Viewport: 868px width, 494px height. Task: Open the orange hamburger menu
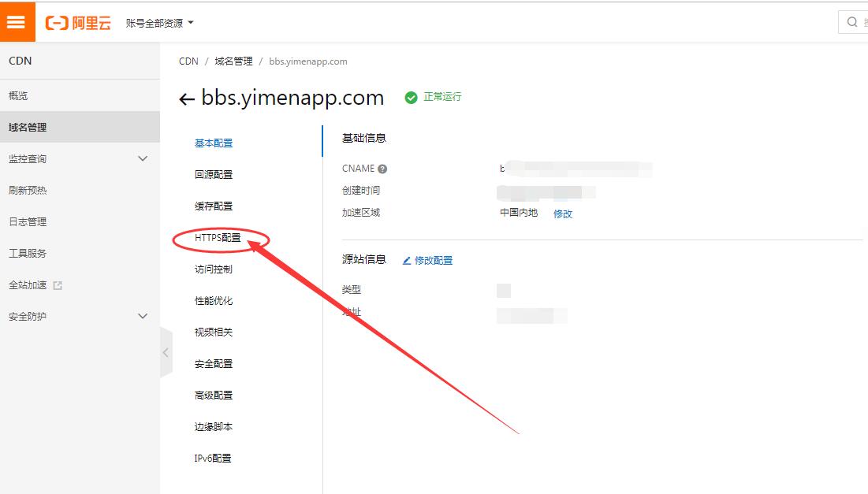(x=17, y=22)
